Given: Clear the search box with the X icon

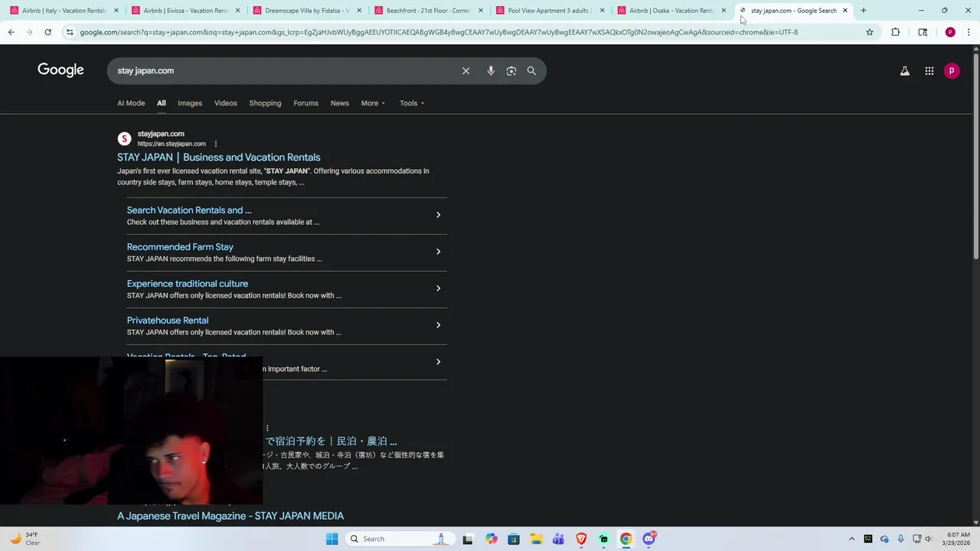Looking at the screenshot, I should click(x=465, y=70).
